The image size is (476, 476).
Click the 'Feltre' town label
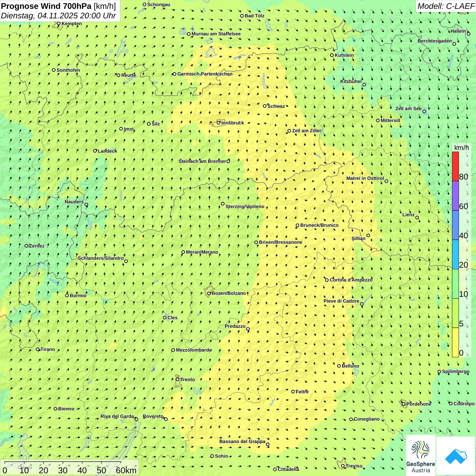pos(302,392)
